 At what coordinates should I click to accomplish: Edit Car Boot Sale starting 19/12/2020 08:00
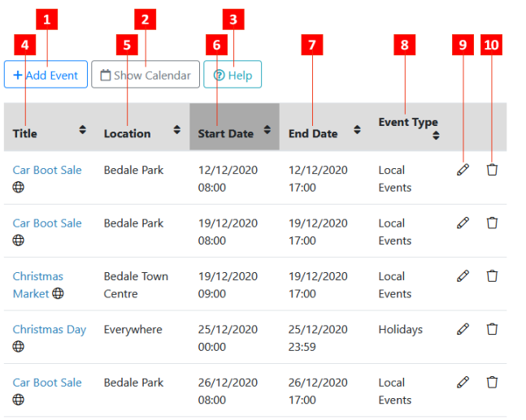pyautogui.click(x=463, y=223)
